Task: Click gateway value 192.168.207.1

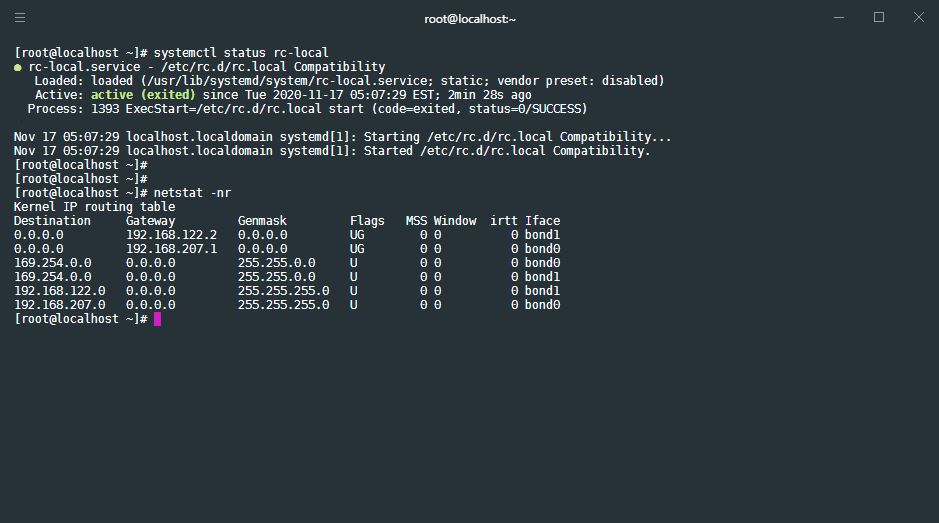Action: point(171,249)
